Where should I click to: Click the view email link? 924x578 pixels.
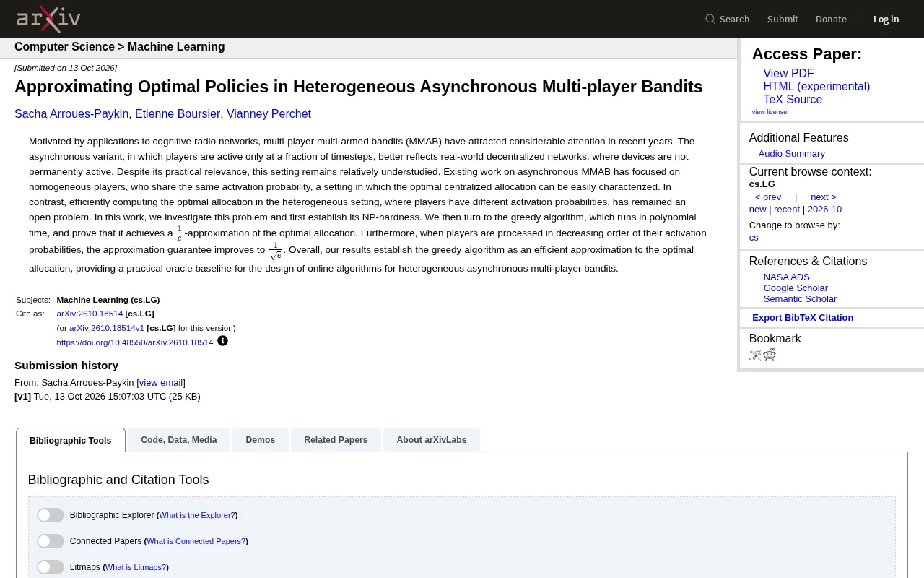pos(161,383)
